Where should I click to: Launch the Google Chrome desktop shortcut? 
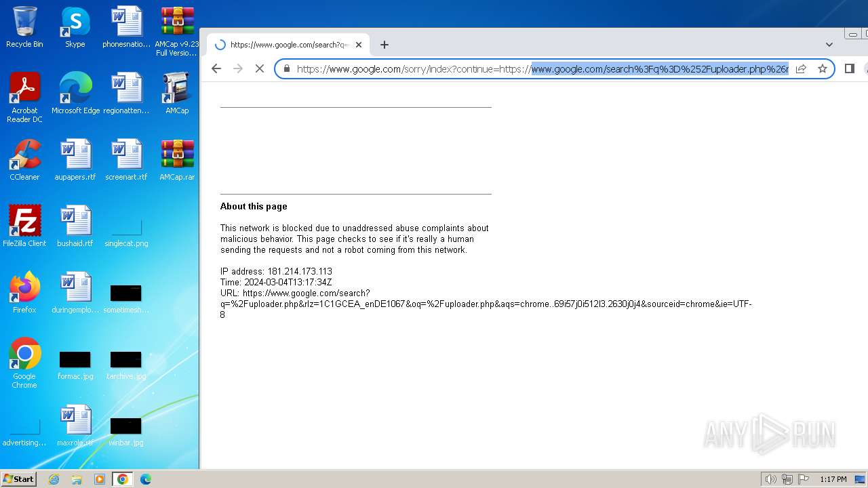click(x=24, y=363)
